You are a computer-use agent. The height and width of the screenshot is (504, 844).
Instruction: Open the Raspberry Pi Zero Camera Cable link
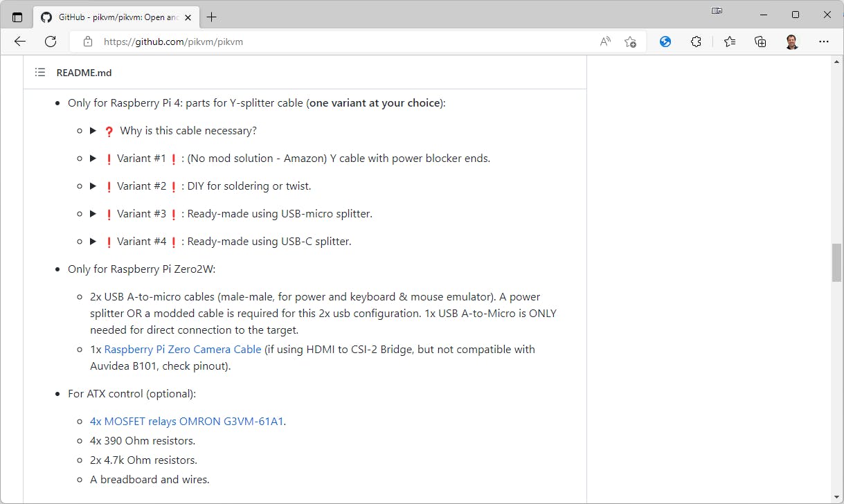pos(183,350)
